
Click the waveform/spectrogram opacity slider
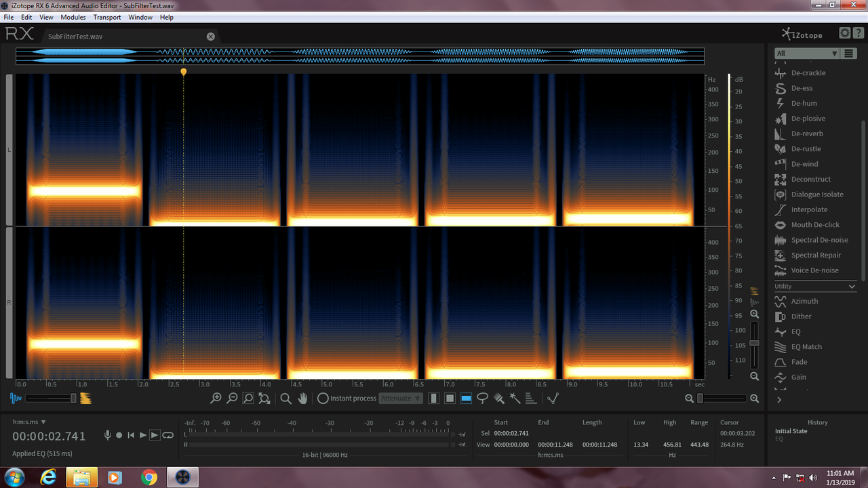point(51,399)
